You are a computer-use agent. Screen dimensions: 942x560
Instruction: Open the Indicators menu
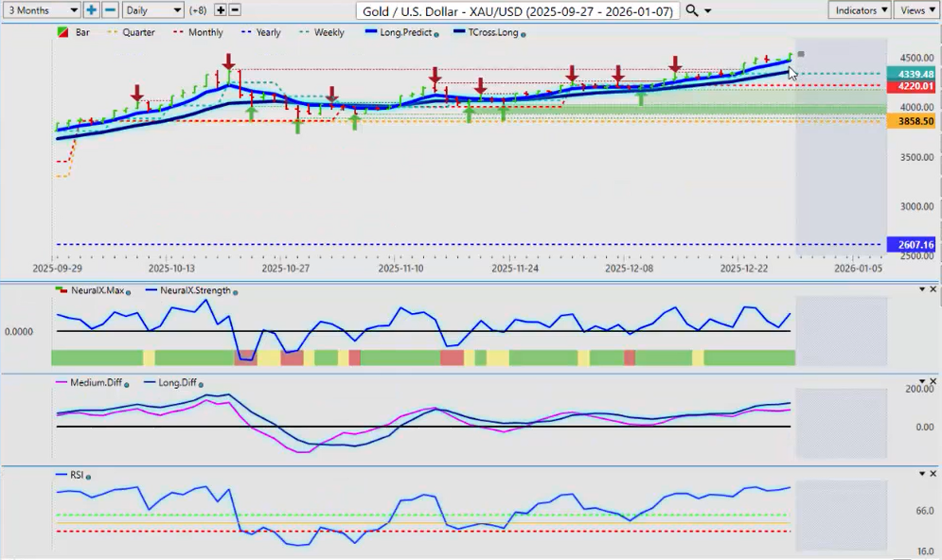coord(859,9)
